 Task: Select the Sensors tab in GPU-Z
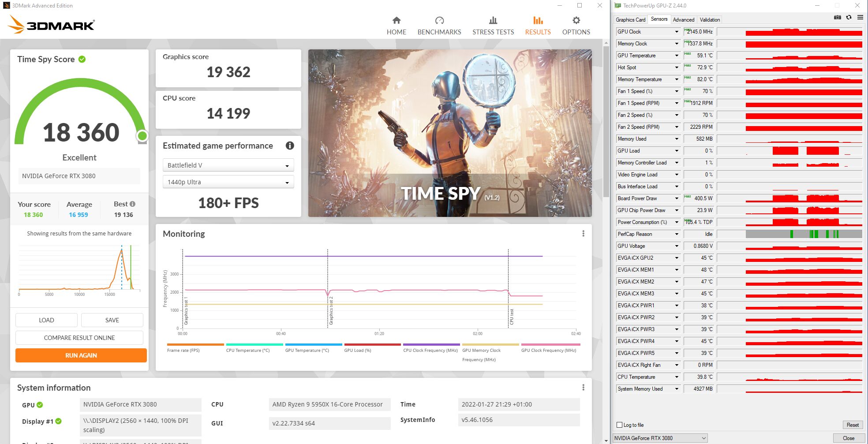659,19
